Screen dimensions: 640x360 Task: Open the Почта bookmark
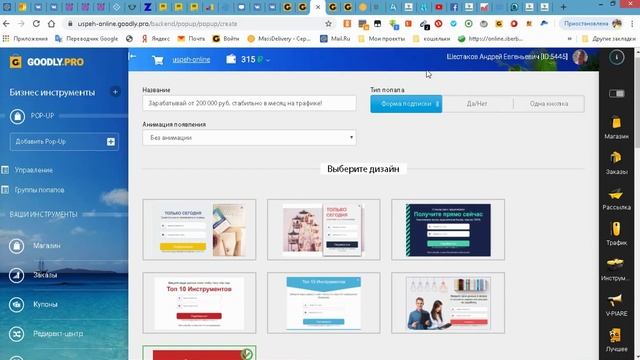coord(191,39)
